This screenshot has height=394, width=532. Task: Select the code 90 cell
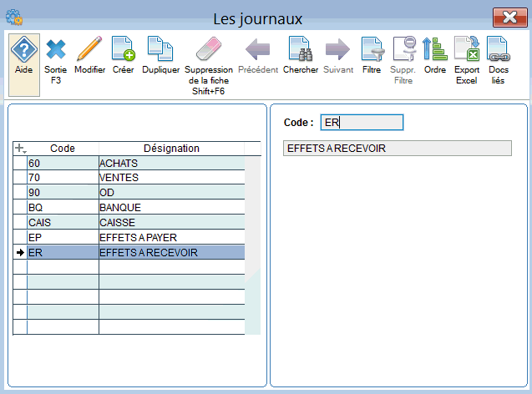(x=63, y=192)
